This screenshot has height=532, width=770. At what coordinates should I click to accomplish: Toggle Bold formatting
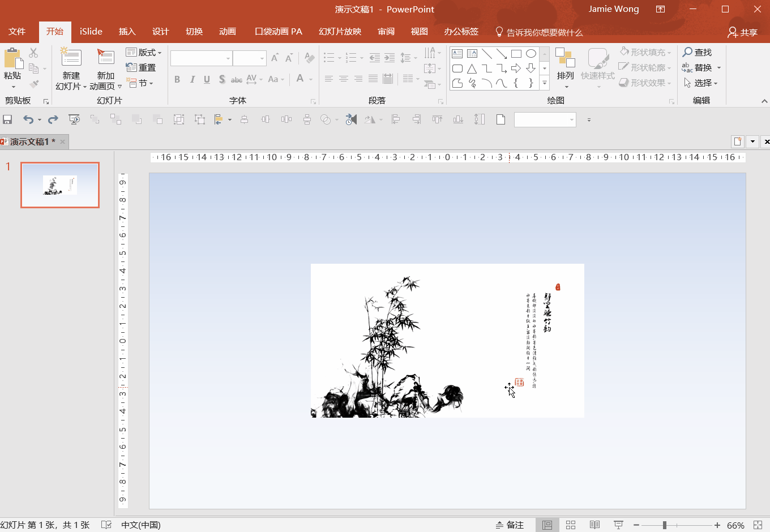pos(177,80)
